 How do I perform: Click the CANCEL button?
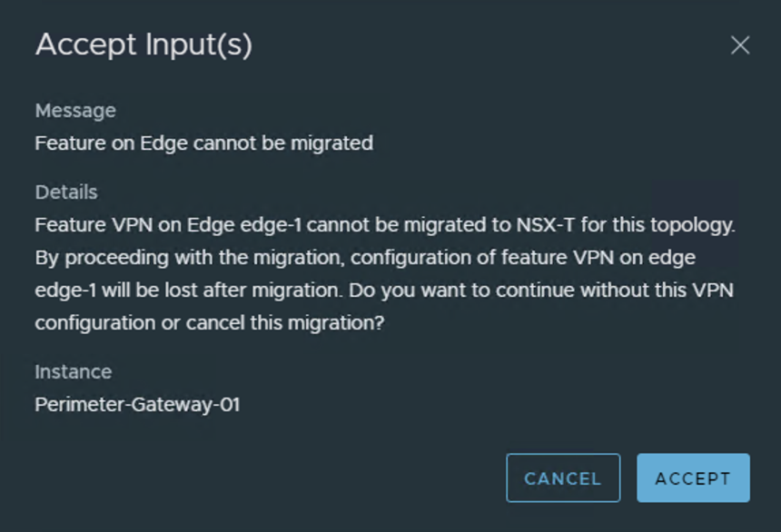[563, 478]
